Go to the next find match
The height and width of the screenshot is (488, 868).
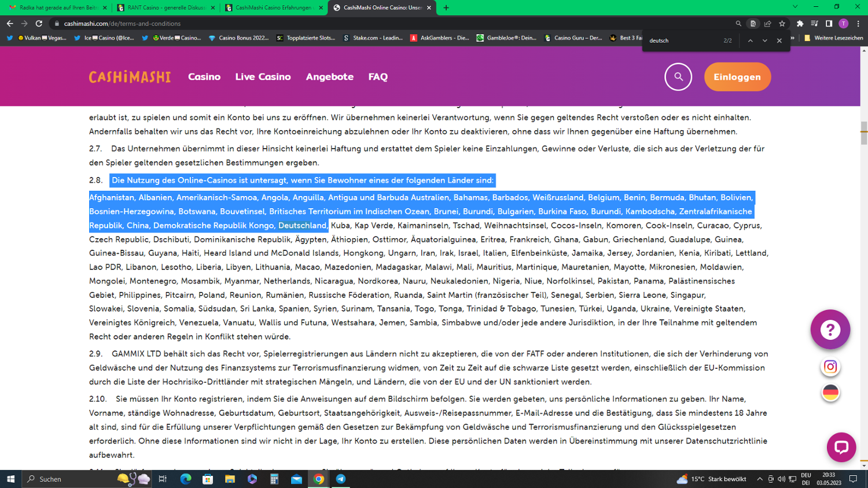(764, 40)
